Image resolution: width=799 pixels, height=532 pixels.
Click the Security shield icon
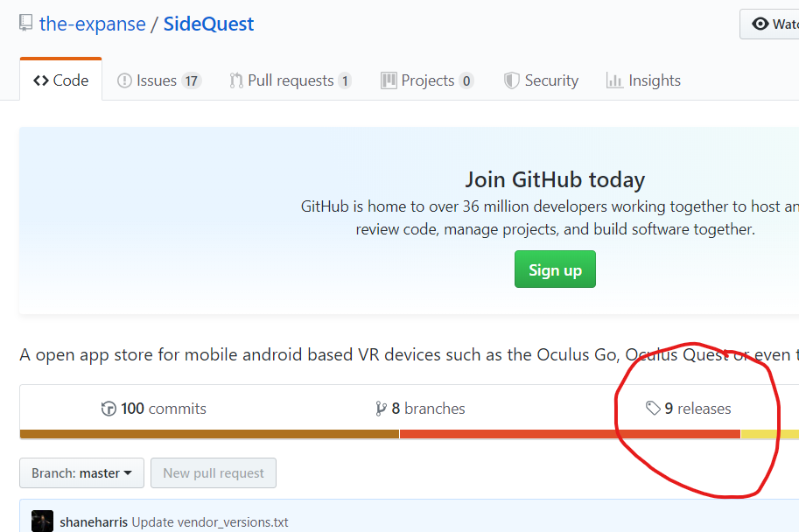[511, 80]
